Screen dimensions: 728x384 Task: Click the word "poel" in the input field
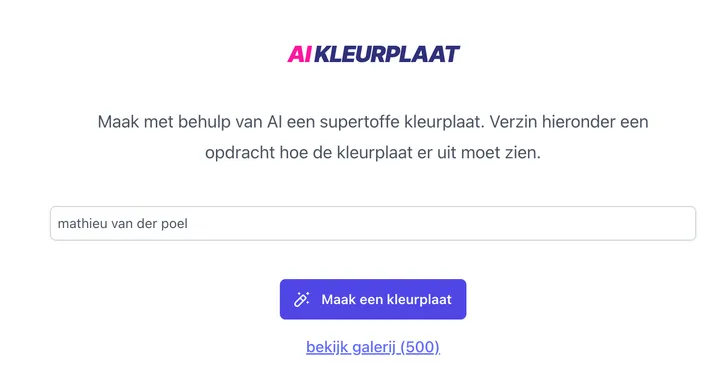click(x=175, y=224)
